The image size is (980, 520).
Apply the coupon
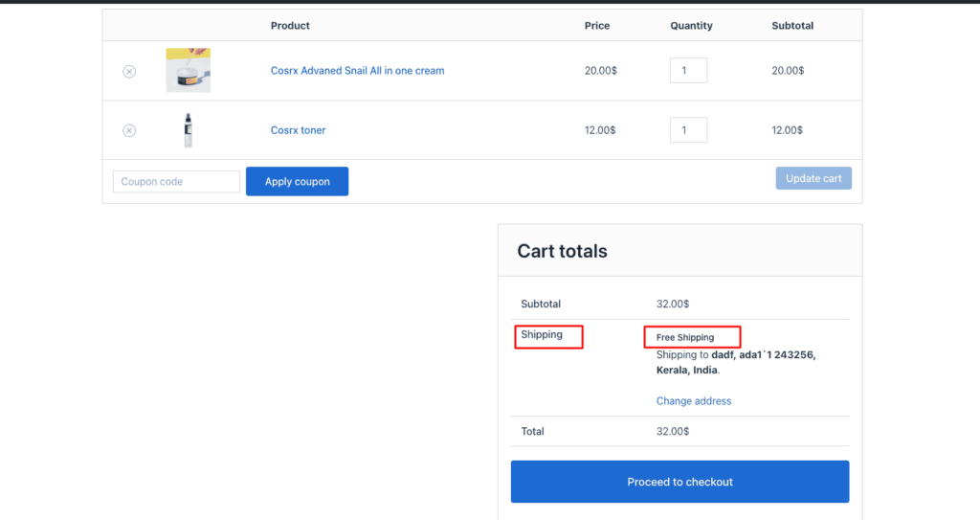coord(297,181)
